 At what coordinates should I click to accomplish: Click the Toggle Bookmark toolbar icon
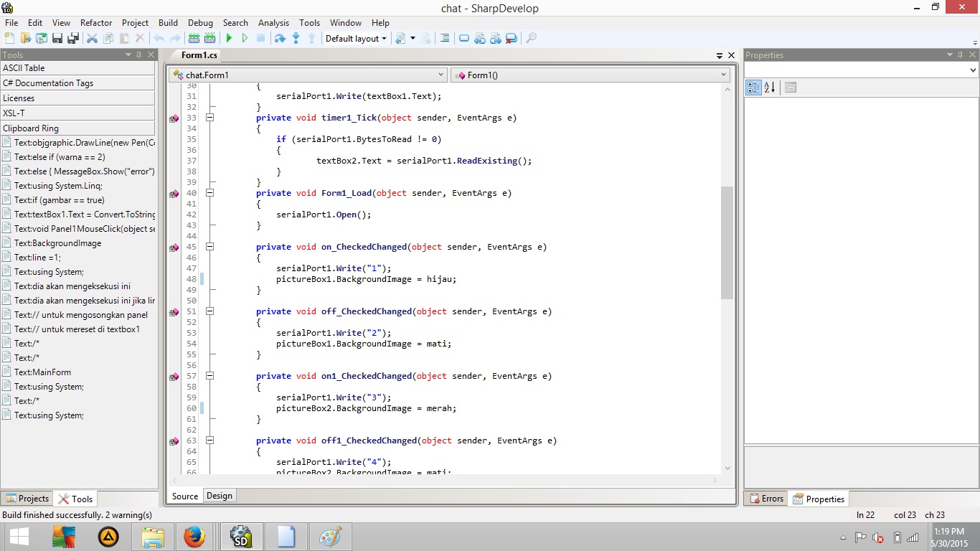(x=464, y=38)
